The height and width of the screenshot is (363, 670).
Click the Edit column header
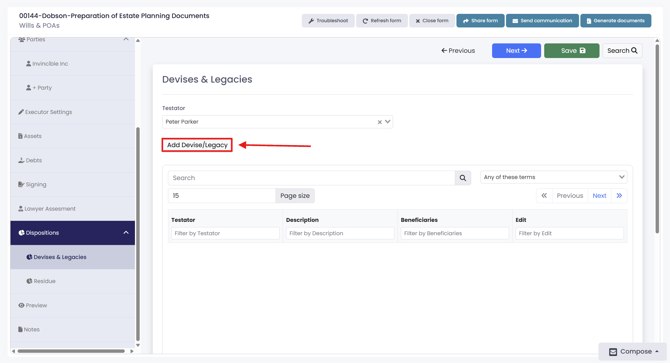pyautogui.click(x=520, y=220)
